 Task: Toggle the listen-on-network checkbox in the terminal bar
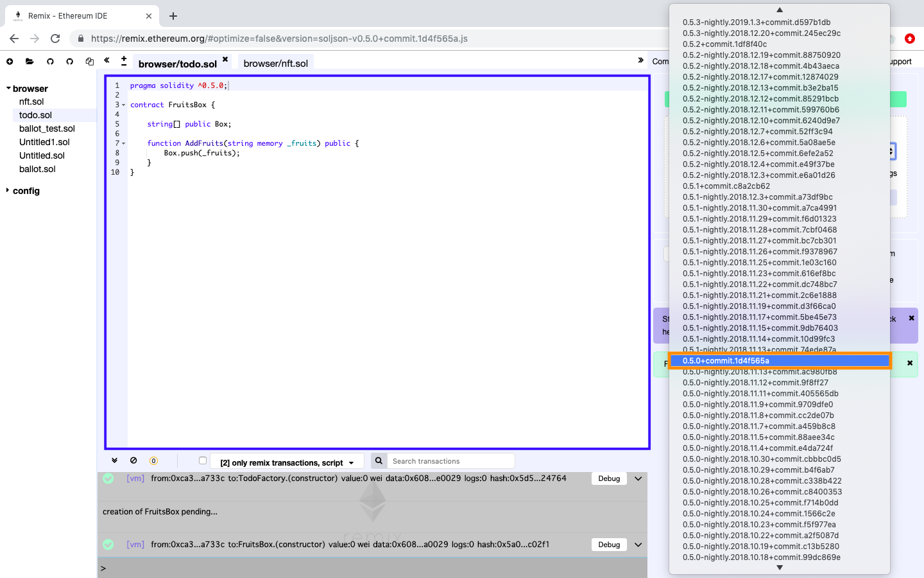203,460
